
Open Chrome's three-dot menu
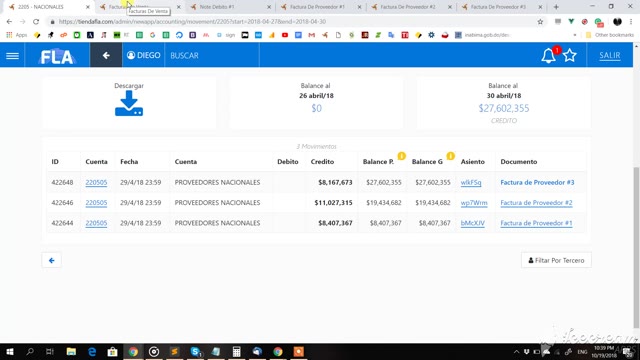(x=631, y=22)
